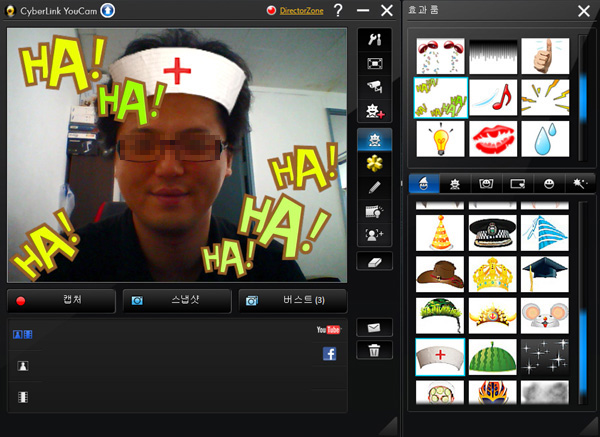The width and height of the screenshot is (600, 437).
Task: Choose the police cap thumbnail
Action: [x=492, y=233]
